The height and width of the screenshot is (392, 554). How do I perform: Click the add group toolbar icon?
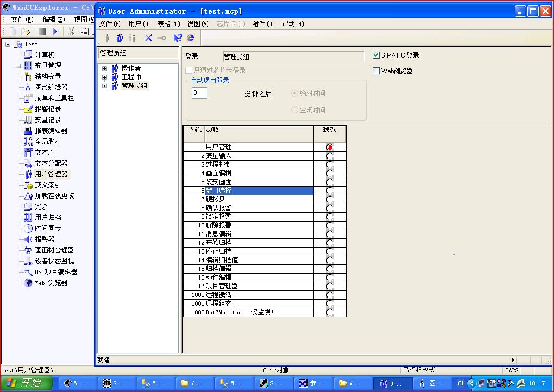coord(120,38)
